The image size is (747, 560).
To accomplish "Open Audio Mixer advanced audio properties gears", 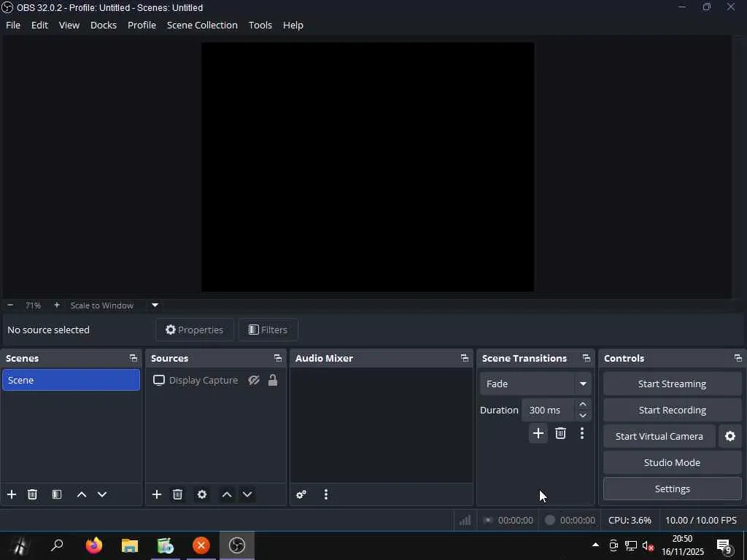I will pos(301,494).
